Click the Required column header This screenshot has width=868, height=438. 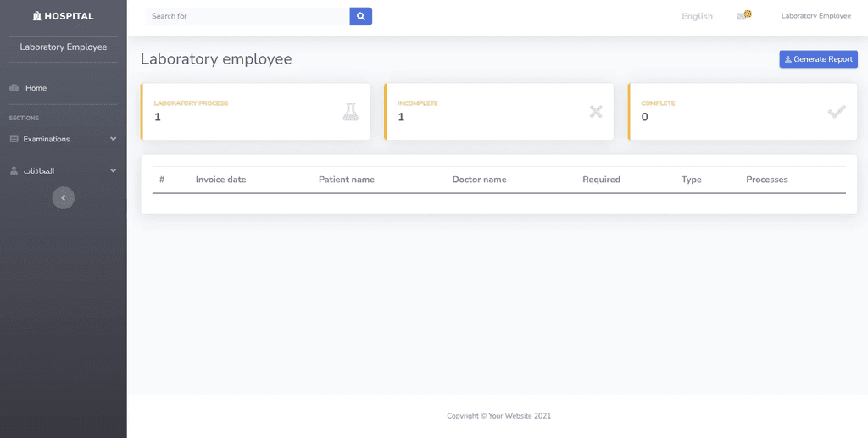pos(601,180)
